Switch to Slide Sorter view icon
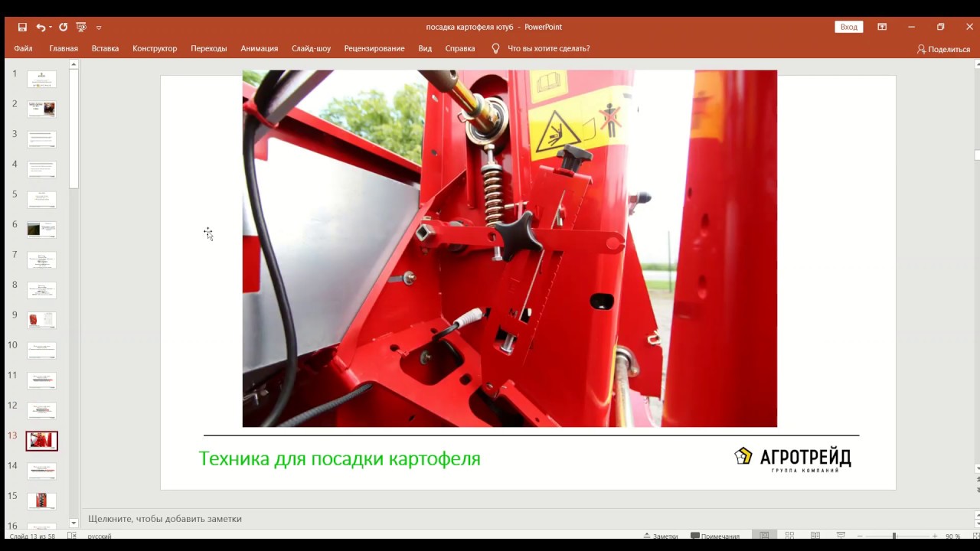The height and width of the screenshot is (551, 980). coord(789,536)
